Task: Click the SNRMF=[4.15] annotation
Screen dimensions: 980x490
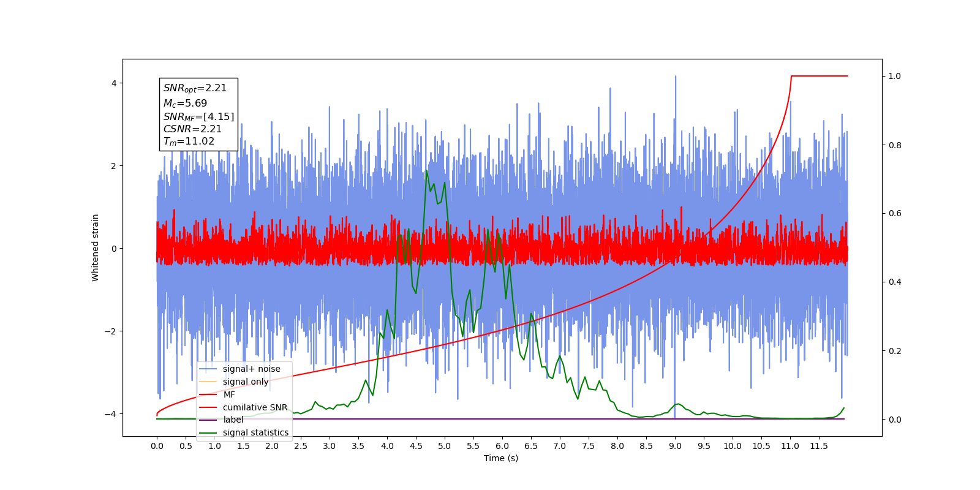Action: click(x=198, y=116)
